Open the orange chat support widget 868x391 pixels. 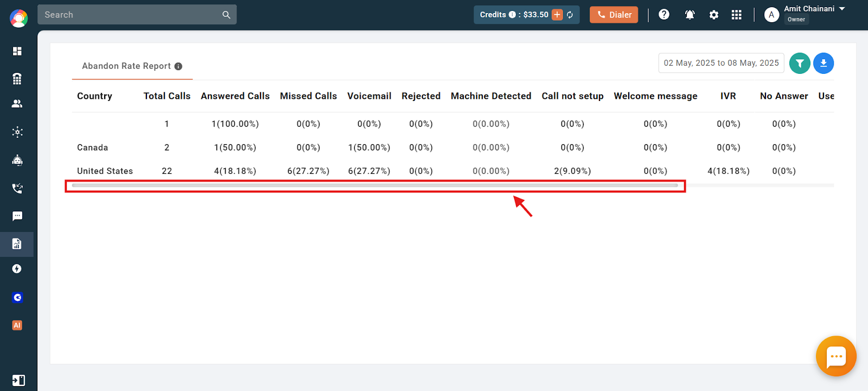836,356
